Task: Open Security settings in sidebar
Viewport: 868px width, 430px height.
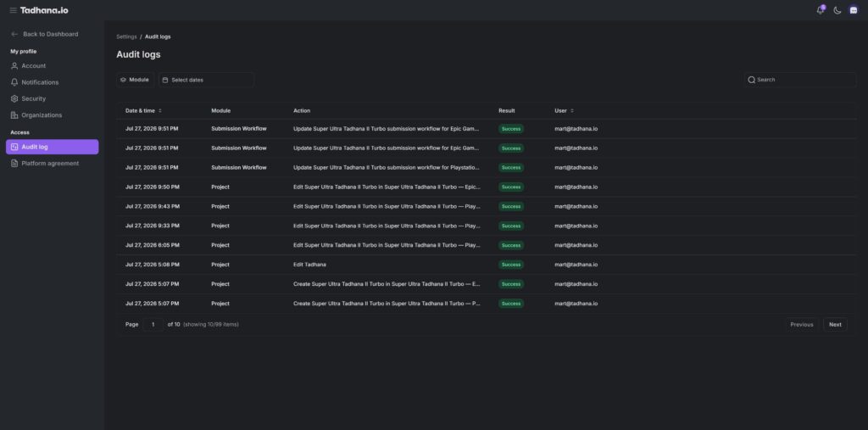Action: (x=52, y=98)
